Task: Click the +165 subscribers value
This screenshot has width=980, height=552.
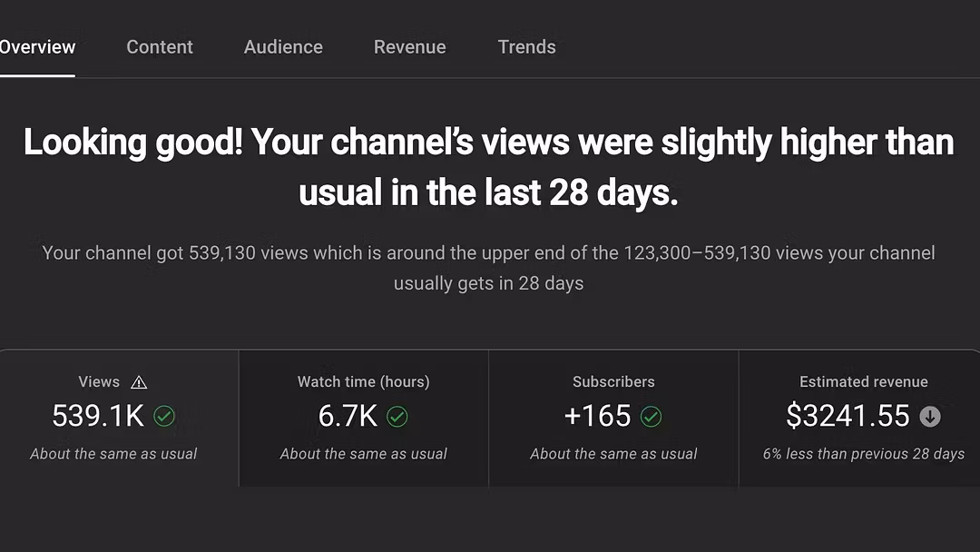Action: tap(597, 416)
